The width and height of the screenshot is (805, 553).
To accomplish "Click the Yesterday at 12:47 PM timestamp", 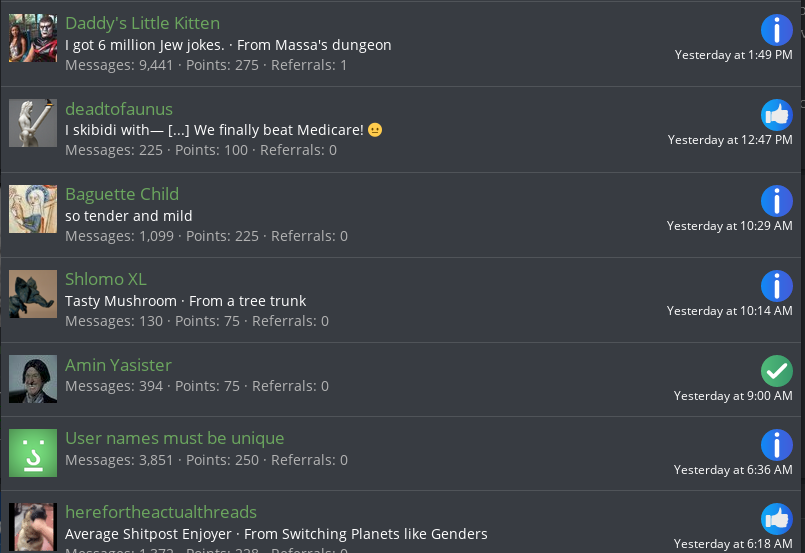I will (730, 140).
